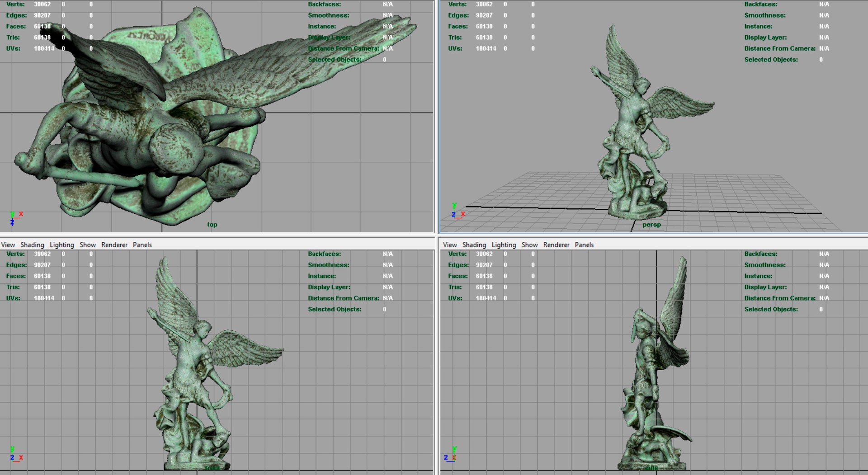Viewport: 868px width, 475px height.
Task: Open Panels menu of the side viewport panel
Action: click(585, 245)
